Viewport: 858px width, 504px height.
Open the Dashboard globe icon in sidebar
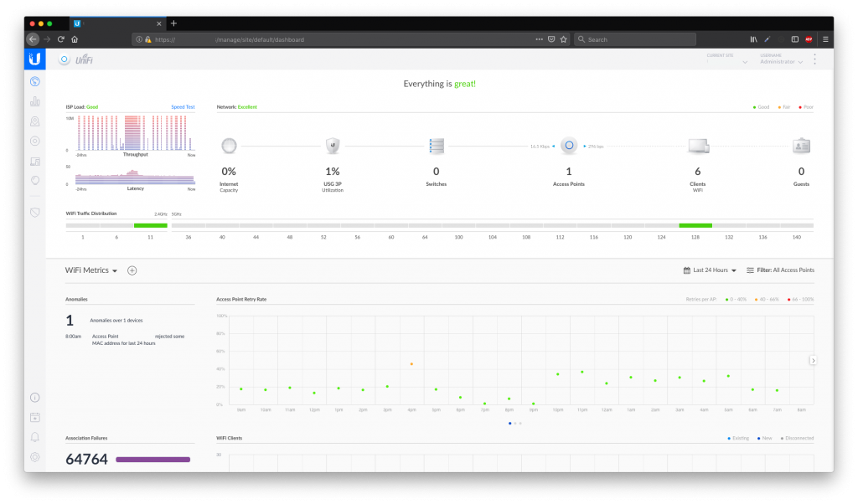pos(34,81)
